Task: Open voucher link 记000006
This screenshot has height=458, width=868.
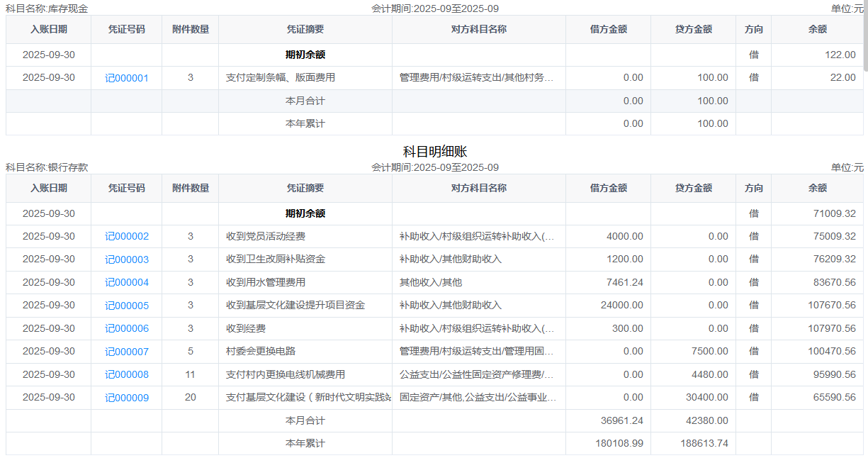Action: (x=127, y=328)
